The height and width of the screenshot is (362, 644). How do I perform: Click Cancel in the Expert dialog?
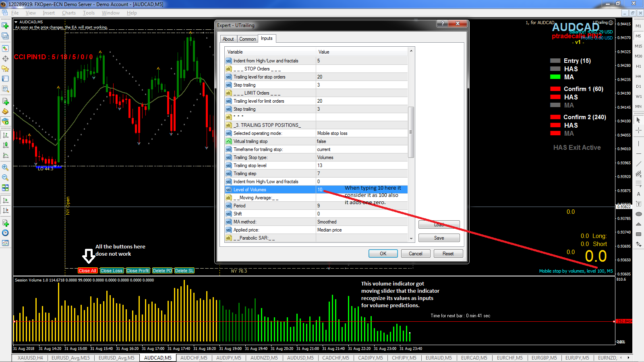point(416,254)
